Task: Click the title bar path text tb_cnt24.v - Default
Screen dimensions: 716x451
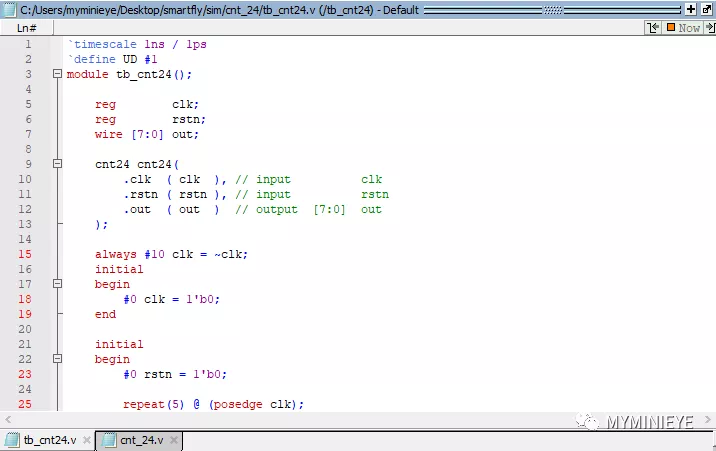Action: (219, 10)
